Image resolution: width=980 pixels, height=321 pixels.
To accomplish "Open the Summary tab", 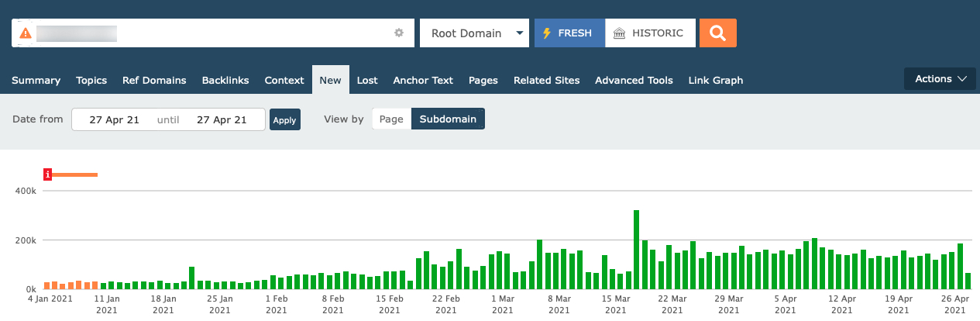I will [36, 80].
